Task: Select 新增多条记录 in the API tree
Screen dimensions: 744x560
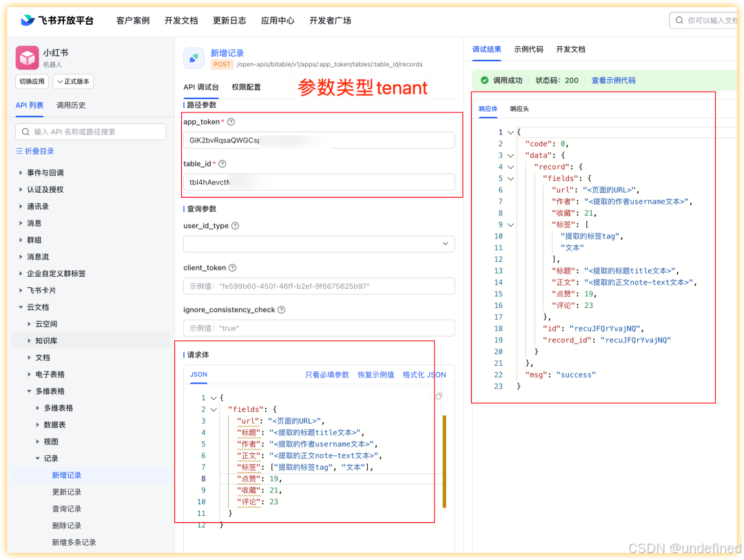Action: point(74,543)
